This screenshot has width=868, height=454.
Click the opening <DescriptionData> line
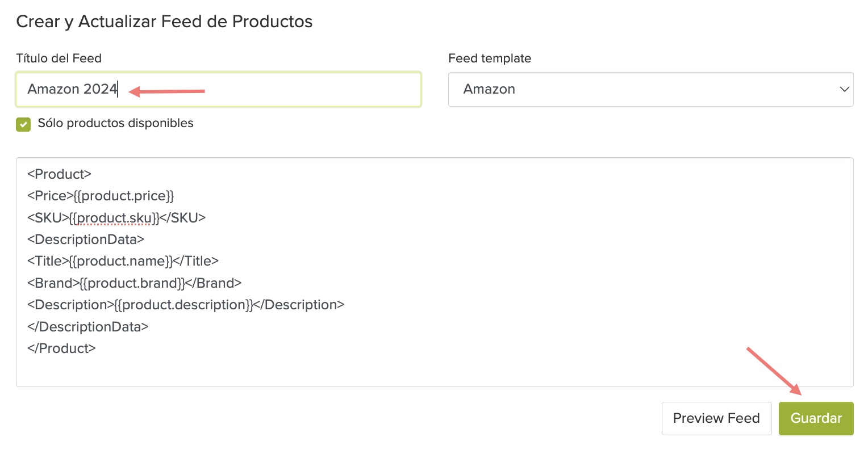click(86, 239)
